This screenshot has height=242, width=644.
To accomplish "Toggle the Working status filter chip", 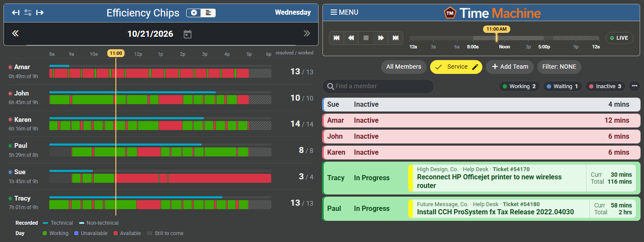I will (519, 86).
